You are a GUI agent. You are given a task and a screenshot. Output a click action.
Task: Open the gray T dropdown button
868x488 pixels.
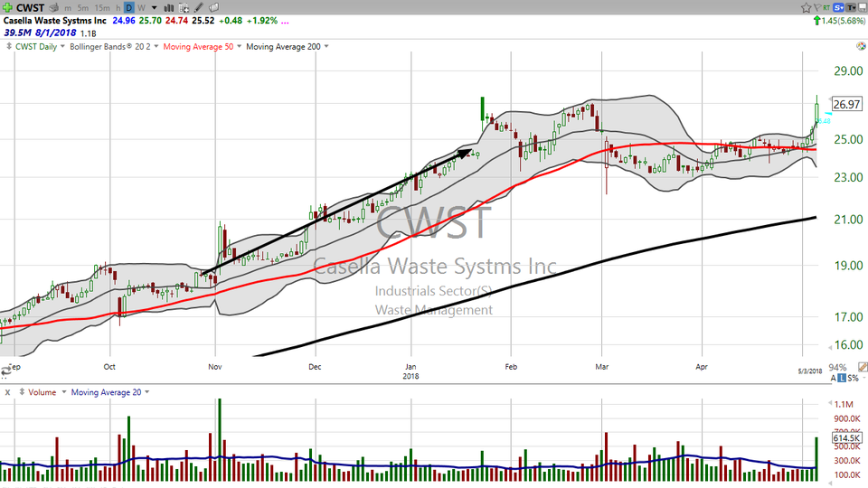tap(851, 8)
